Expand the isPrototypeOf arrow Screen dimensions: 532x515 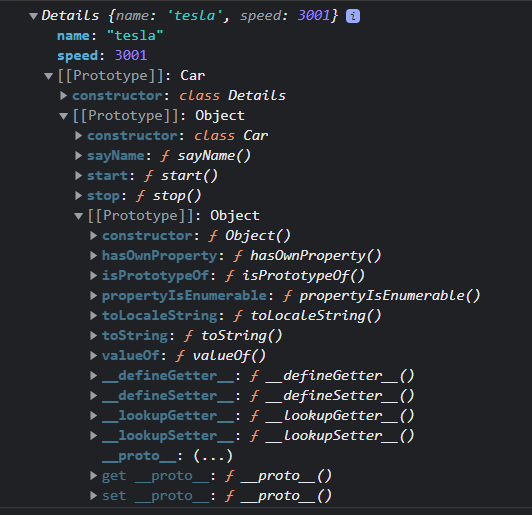click(93, 276)
